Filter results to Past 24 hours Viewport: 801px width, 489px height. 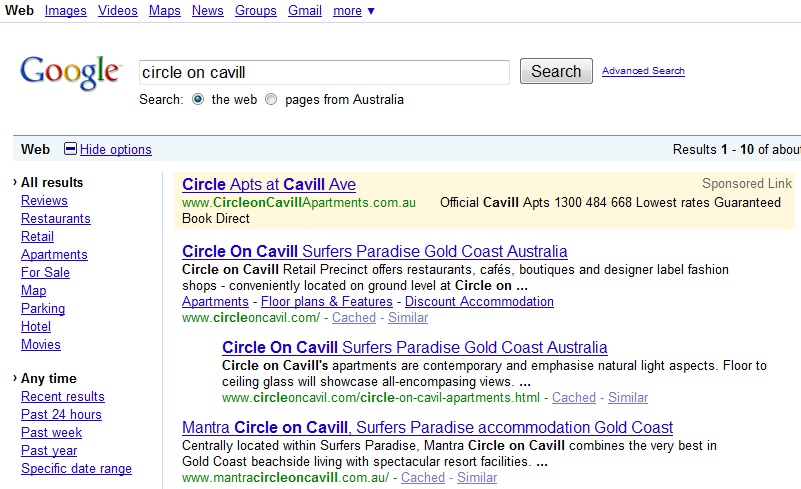pyautogui.click(x=61, y=414)
